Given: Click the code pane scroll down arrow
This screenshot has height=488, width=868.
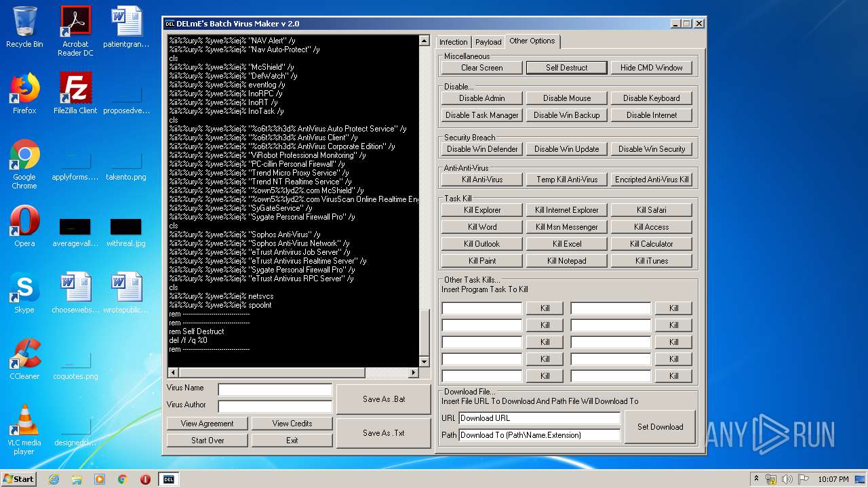Looking at the screenshot, I should [425, 362].
